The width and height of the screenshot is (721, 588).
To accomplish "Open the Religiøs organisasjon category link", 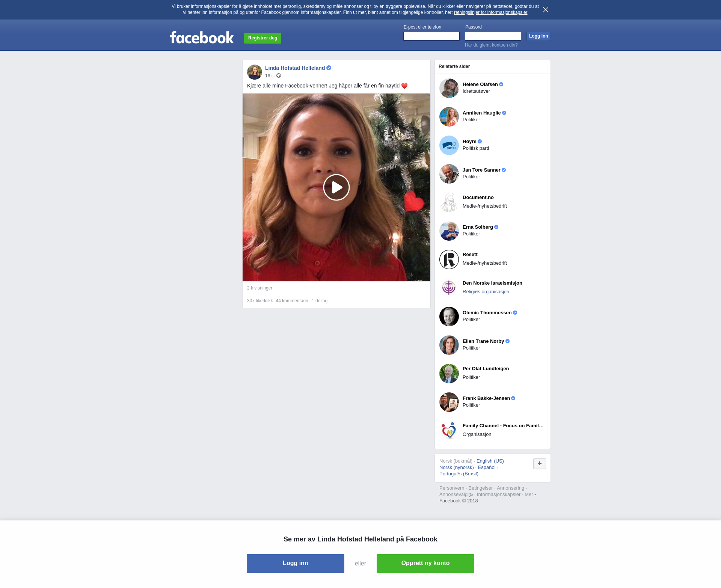I will (x=486, y=292).
